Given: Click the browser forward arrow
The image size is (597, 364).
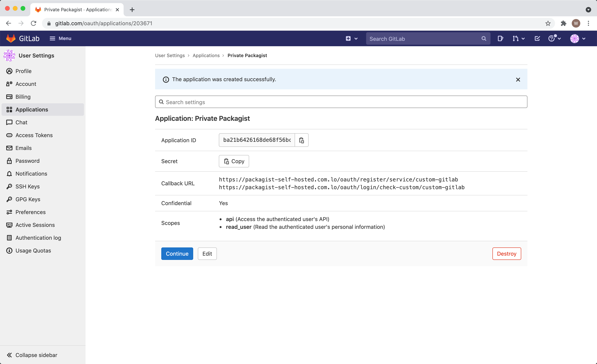Looking at the screenshot, I should click(x=21, y=23).
